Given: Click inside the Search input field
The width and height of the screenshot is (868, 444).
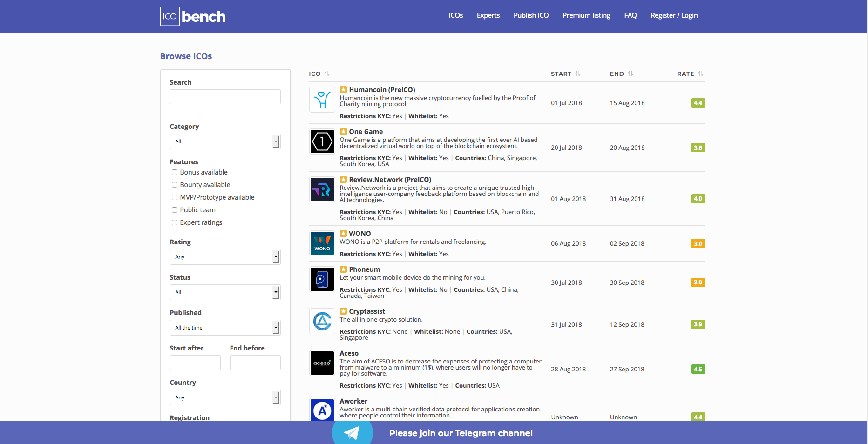Looking at the screenshot, I should [225, 97].
